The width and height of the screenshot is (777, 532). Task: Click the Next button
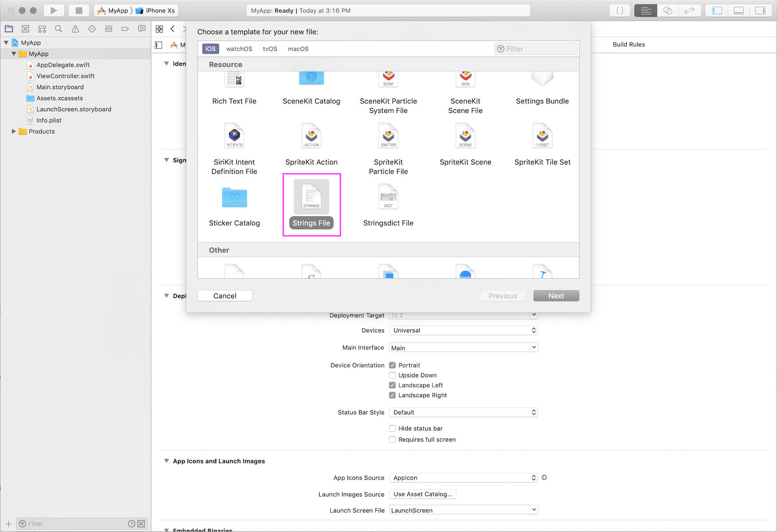(556, 296)
